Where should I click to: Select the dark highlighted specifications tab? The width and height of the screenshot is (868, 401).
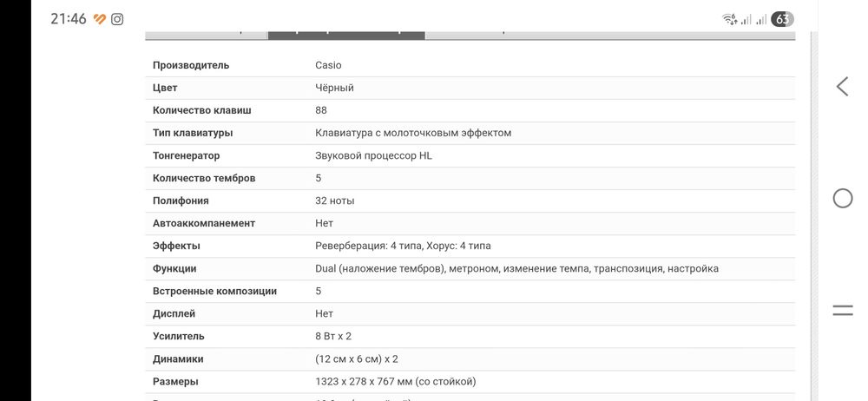(346, 35)
